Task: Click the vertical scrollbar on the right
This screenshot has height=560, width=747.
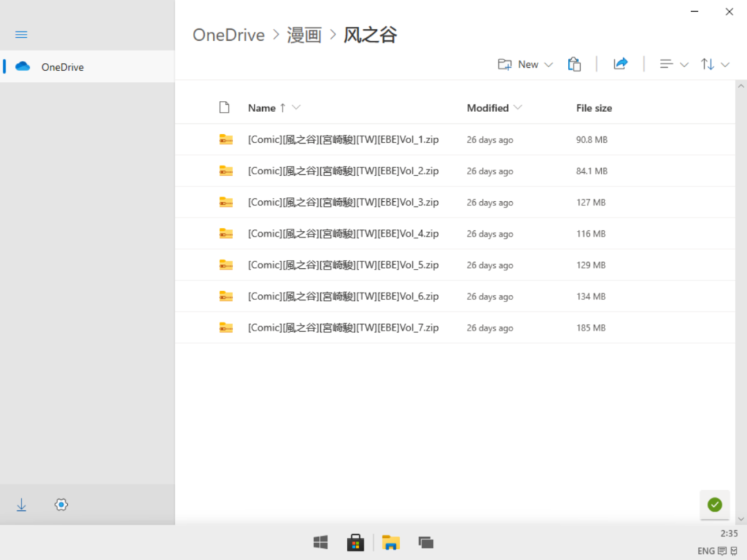Action: pyautogui.click(x=741, y=207)
